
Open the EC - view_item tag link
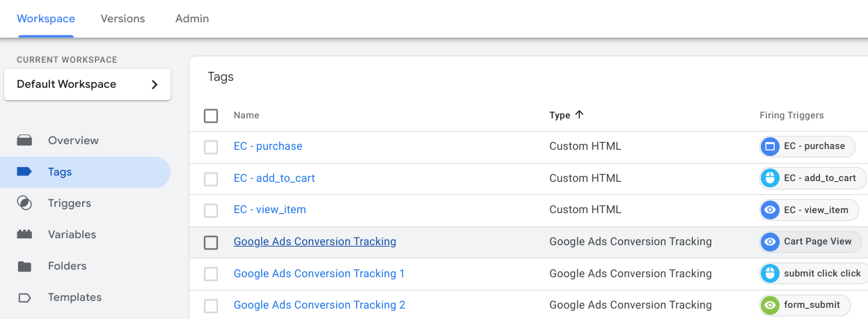pos(269,210)
